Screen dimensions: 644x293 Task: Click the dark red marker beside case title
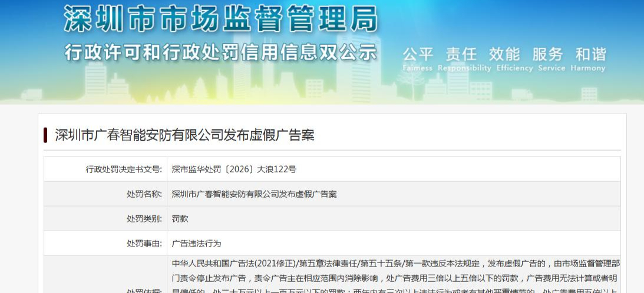[x=45, y=135]
